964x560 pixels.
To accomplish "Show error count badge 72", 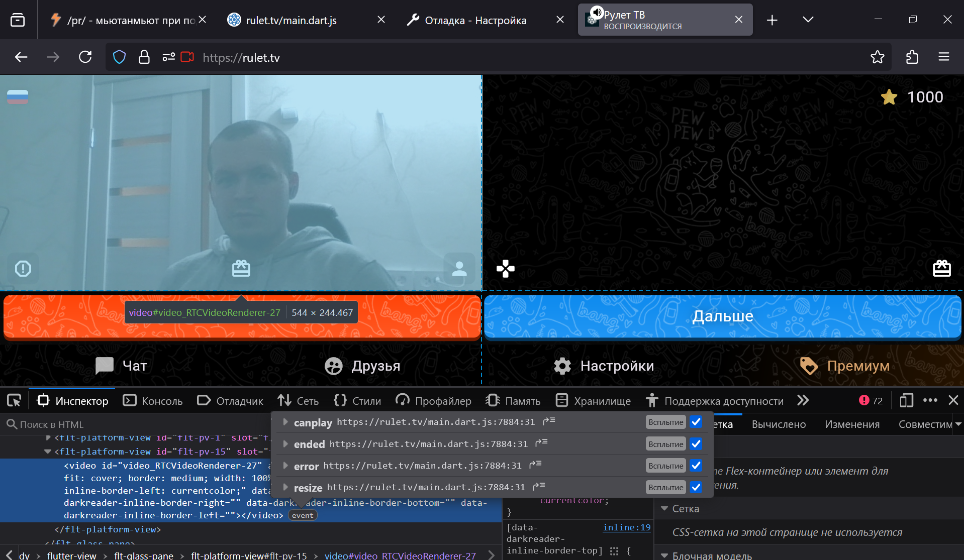I will [871, 400].
